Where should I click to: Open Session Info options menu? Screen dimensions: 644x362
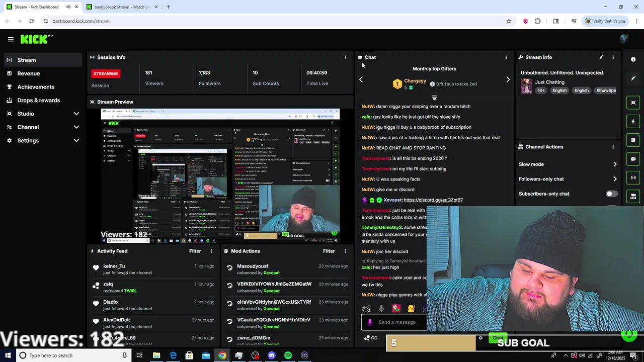[345, 57]
